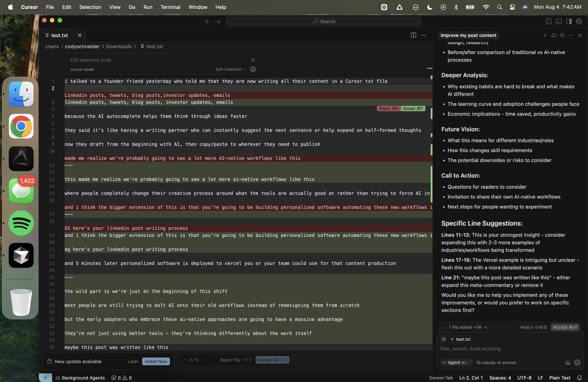
Task: Toggle the bottom panel layout
Action: point(559,22)
